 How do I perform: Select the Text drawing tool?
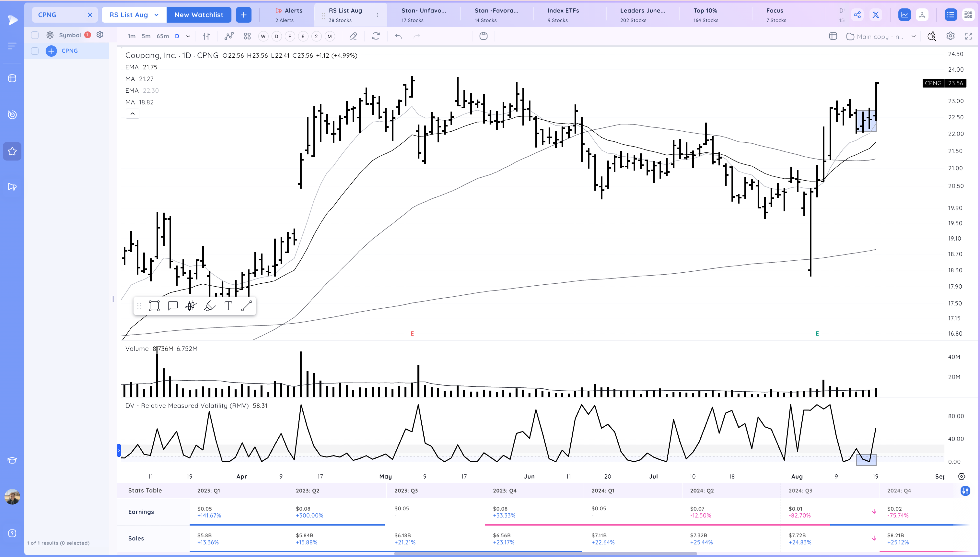click(228, 306)
